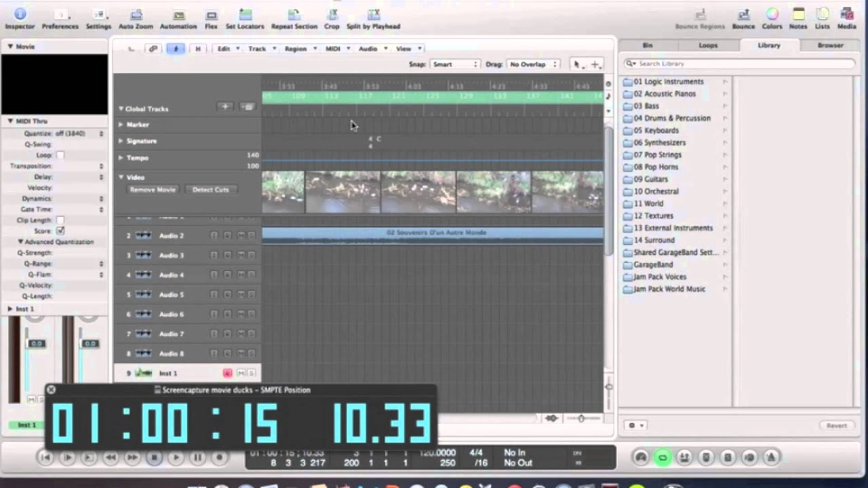The image size is (868, 488).
Task: Expand the Tempo global track
Action: click(121, 157)
